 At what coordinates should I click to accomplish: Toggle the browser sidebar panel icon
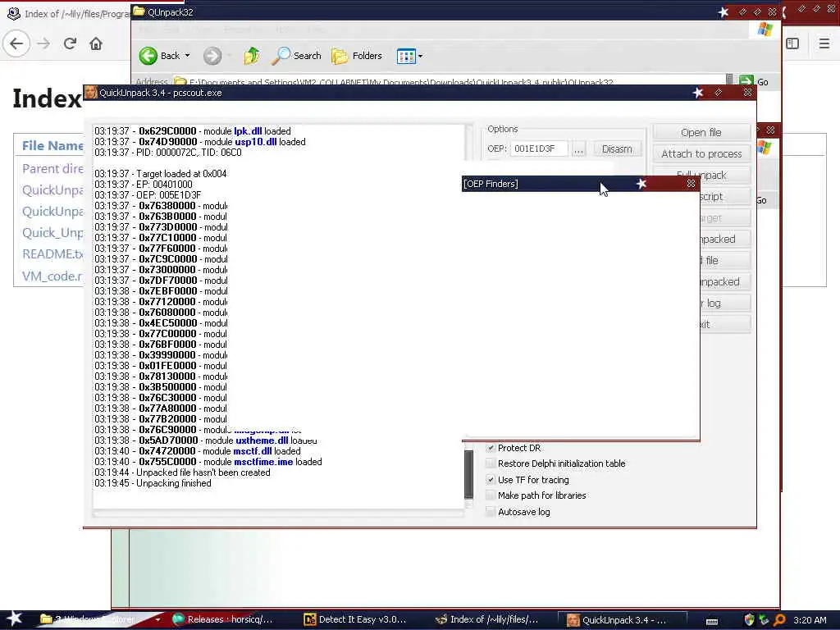(792, 43)
